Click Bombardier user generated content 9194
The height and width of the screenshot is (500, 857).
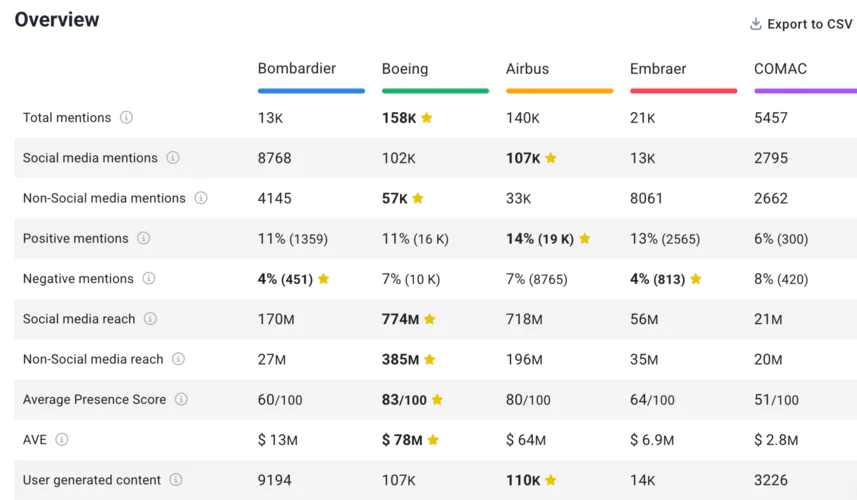[x=274, y=480]
